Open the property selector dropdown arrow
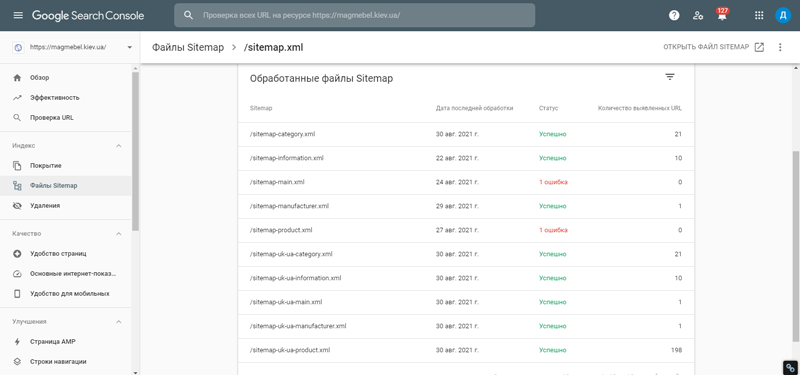Viewport: 800px width, 375px height. [129, 47]
